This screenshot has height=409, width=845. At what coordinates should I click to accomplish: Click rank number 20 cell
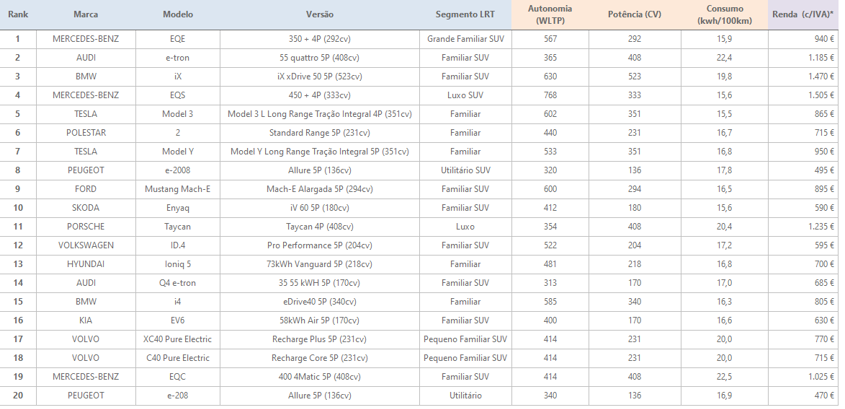(18, 396)
